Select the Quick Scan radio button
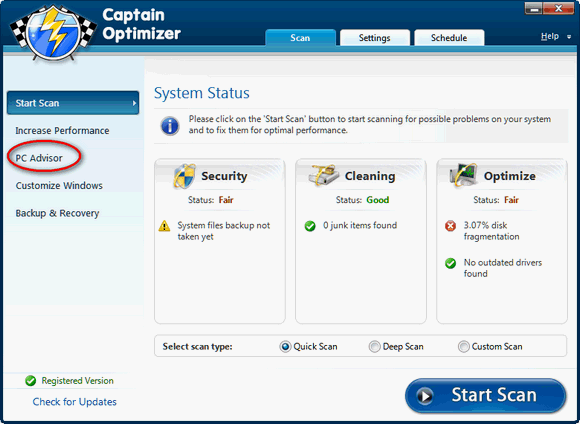Viewport: 580px width, 424px height. coord(285,347)
